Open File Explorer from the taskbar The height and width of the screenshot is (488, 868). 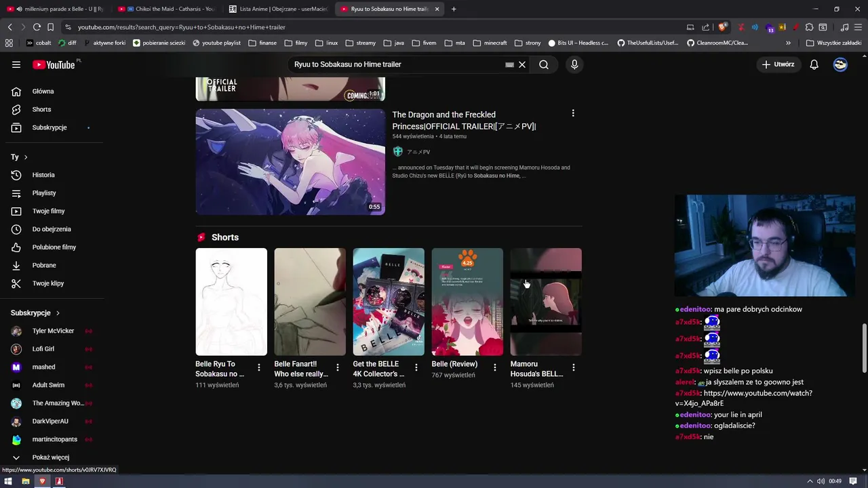(x=25, y=481)
